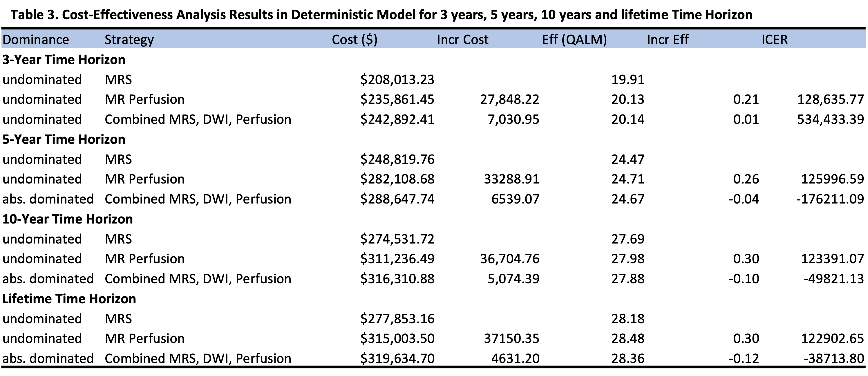
Task: Click the effectiveness value 28.18
Action: [x=628, y=319]
